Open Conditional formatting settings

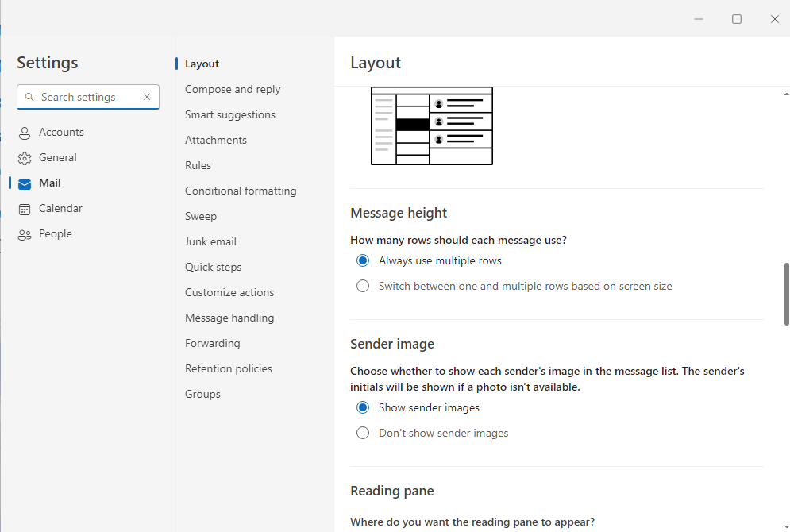click(x=241, y=191)
